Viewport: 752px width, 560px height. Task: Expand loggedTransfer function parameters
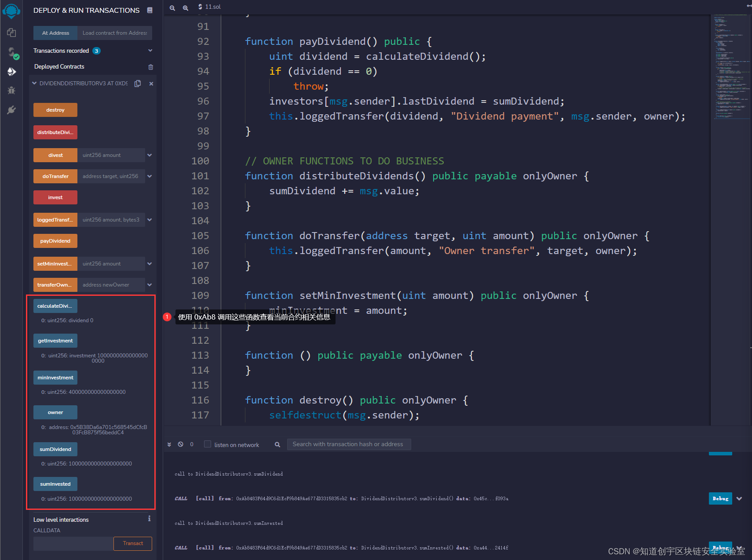(150, 220)
